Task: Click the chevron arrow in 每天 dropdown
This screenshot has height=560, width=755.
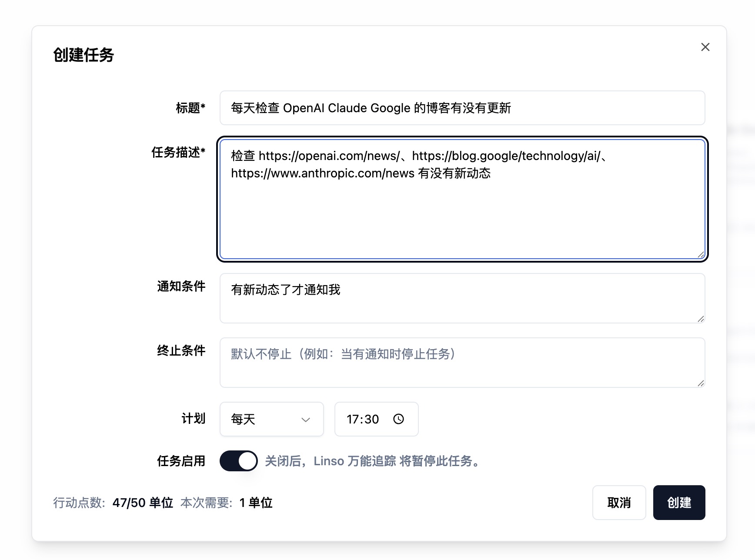Action: (306, 420)
